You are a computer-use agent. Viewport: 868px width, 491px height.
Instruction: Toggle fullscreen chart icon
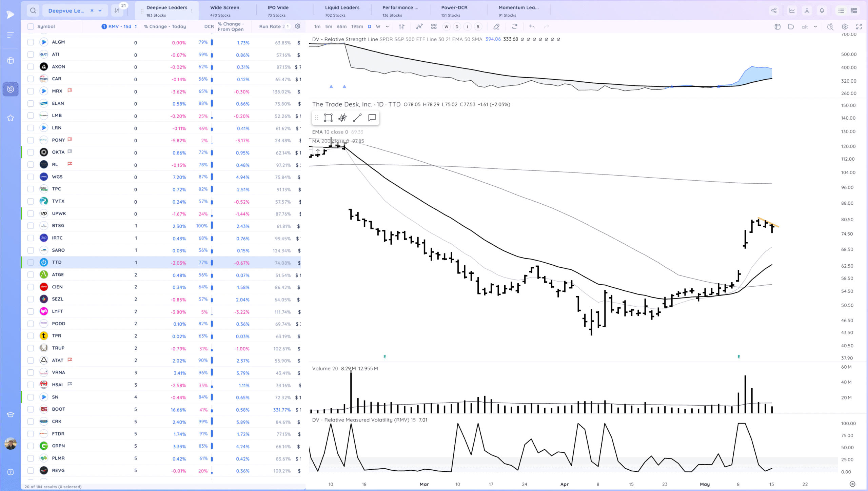pos(859,26)
